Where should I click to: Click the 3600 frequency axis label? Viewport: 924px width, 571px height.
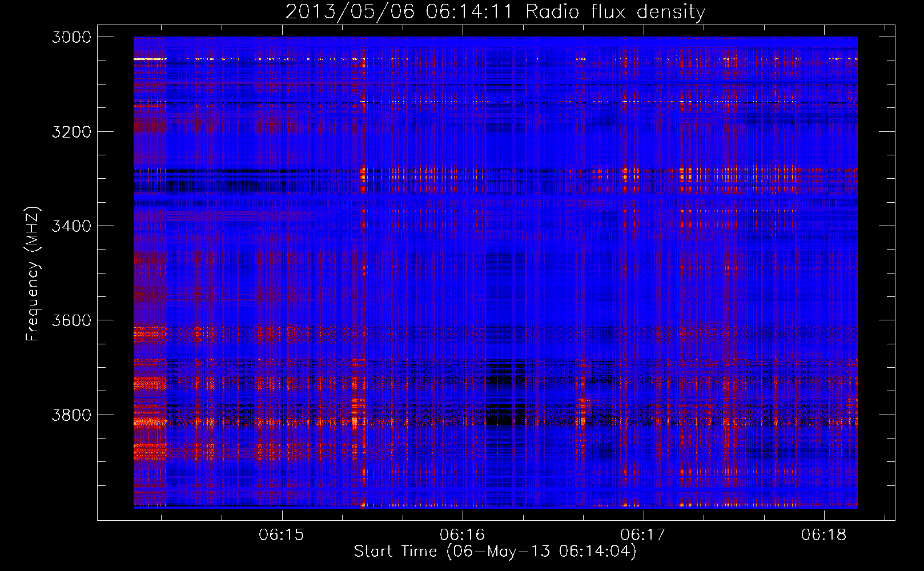coord(71,320)
